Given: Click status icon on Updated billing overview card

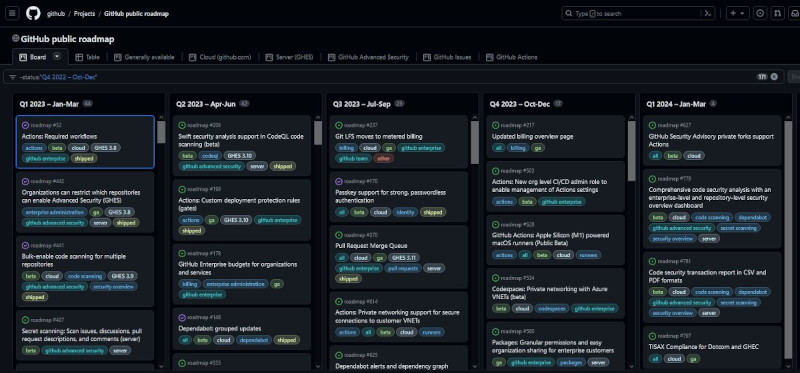Looking at the screenshot, I should tap(495, 125).
